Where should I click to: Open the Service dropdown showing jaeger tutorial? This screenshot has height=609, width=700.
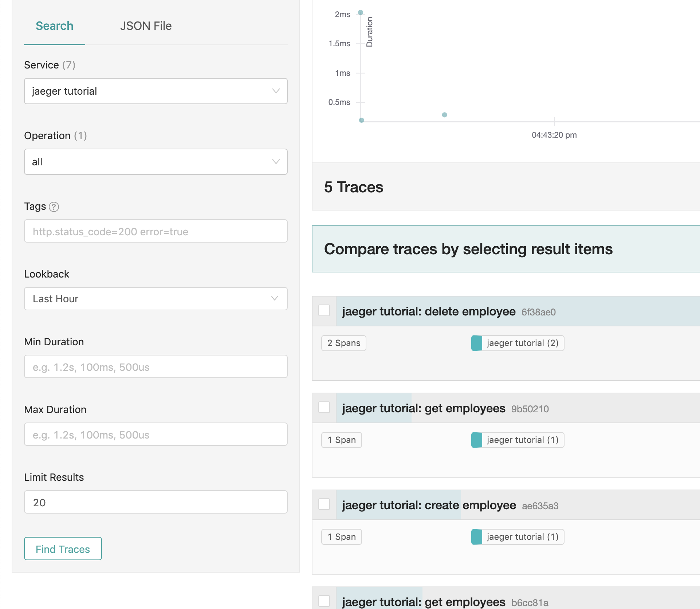coord(156,91)
